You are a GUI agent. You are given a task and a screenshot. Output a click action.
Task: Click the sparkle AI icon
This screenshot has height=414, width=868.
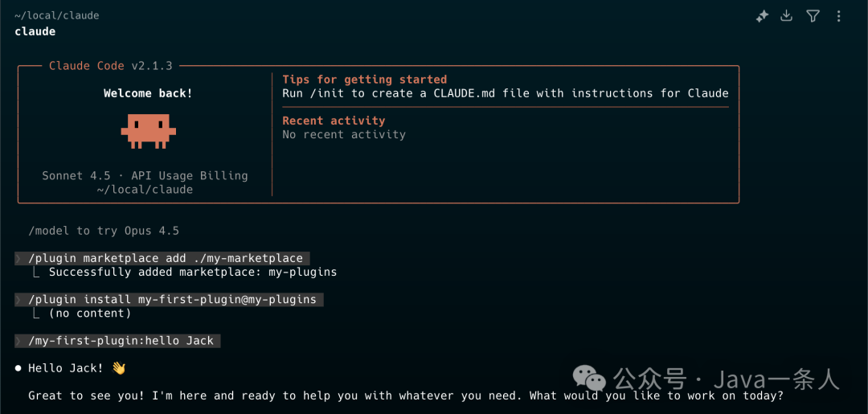762,16
